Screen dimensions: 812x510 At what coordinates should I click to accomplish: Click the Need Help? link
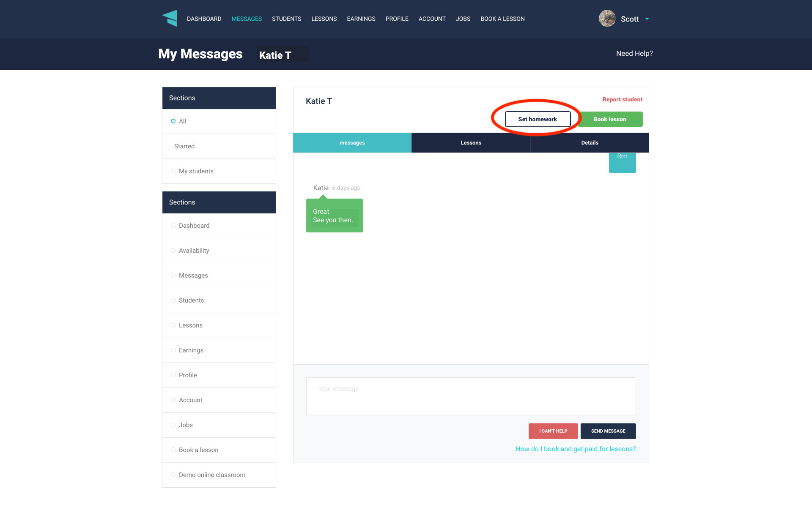pos(634,53)
